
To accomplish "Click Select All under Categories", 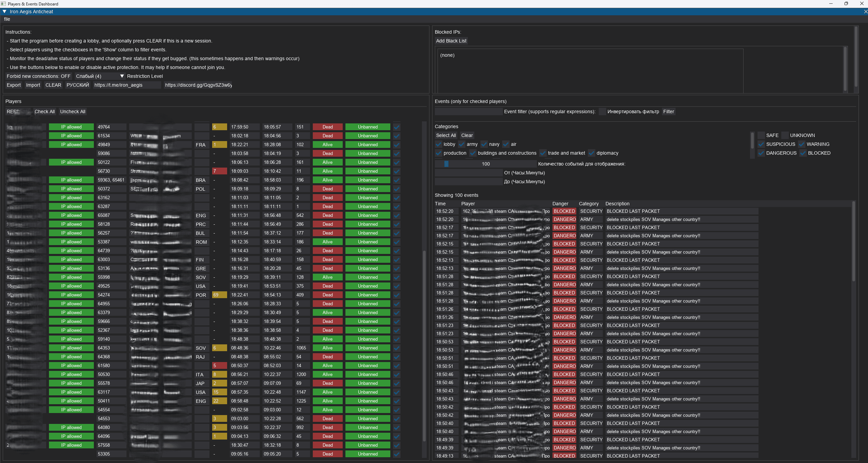I will point(446,135).
